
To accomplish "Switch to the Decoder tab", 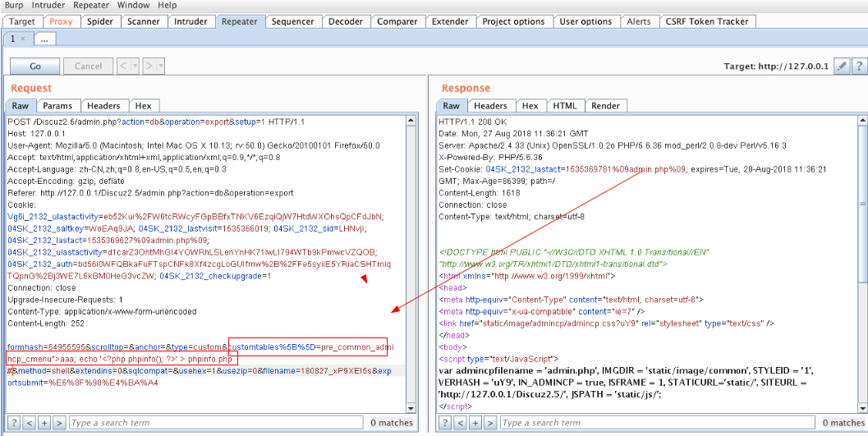I will tap(346, 21).
